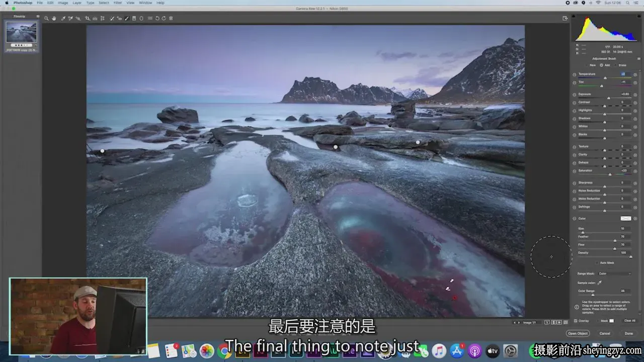Screen dimensions: 644x362
Task: Select the Adjustment Brush tool
Action: 127,19
